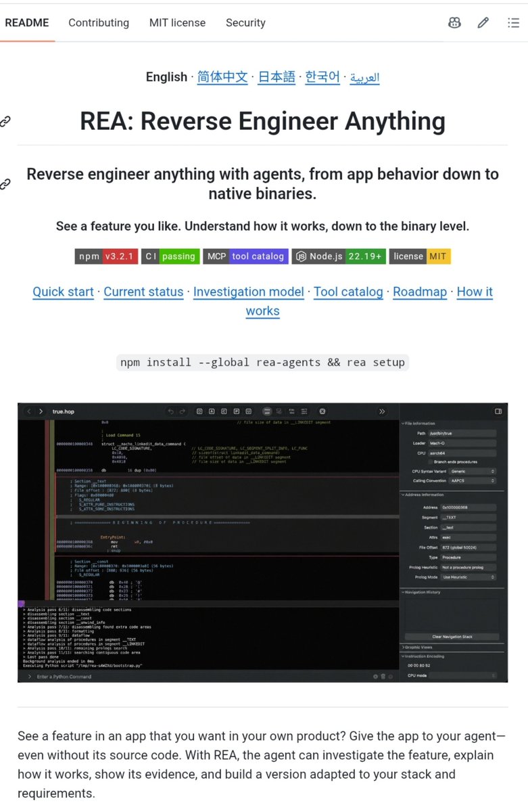528x812 pixels.
Task: Switch to the Contributing tab
Action: pos(99,22)
